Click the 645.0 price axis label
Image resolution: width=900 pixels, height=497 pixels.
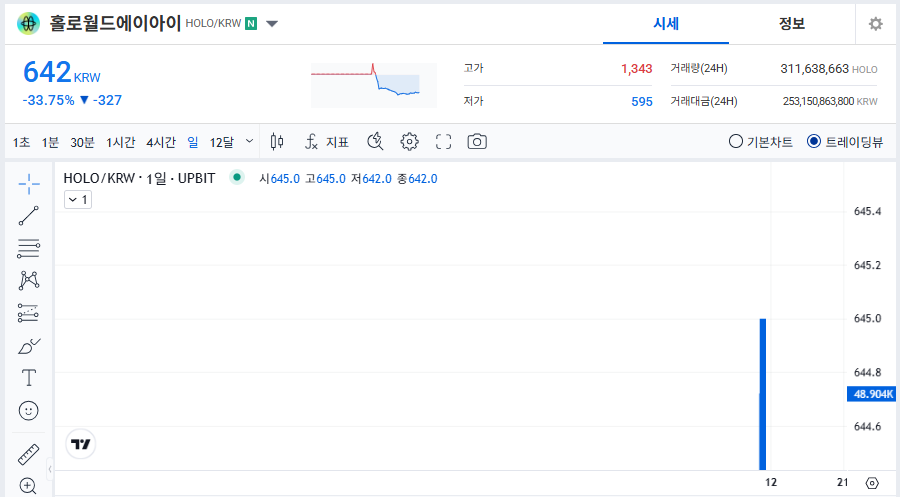pyautogui.click(x=867, y=319)
